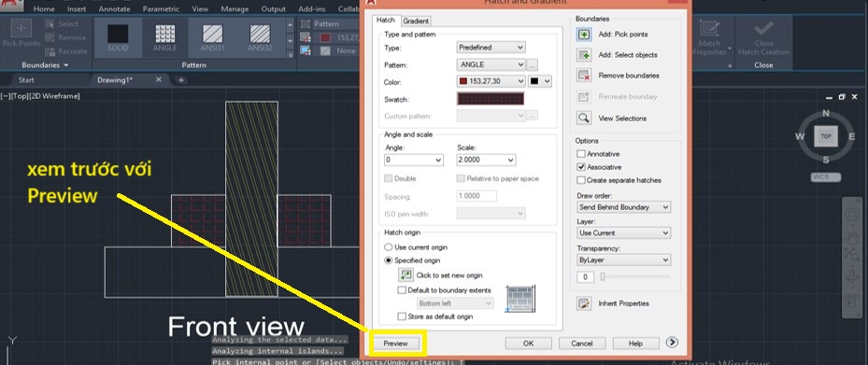Image resolution: width=868 pixels, height=365 pixels.
Task: Click the Preview button
Action: coord(396,344)
